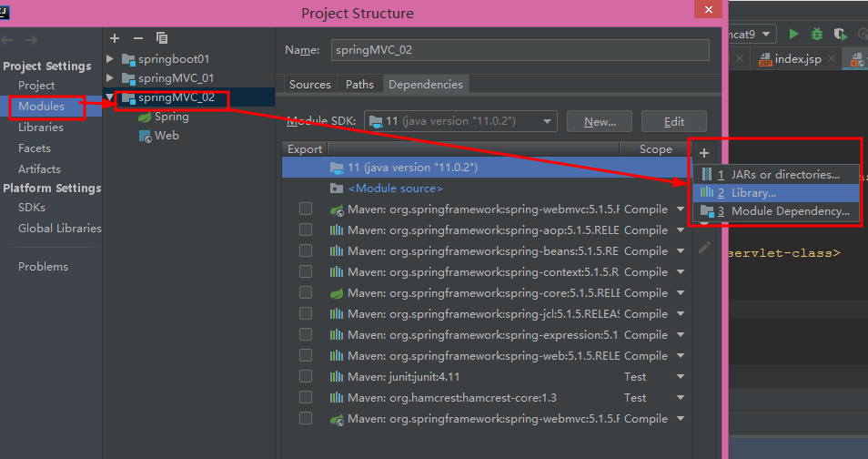
Task: Go back with the left arrow icon
Action: [7, 40]
